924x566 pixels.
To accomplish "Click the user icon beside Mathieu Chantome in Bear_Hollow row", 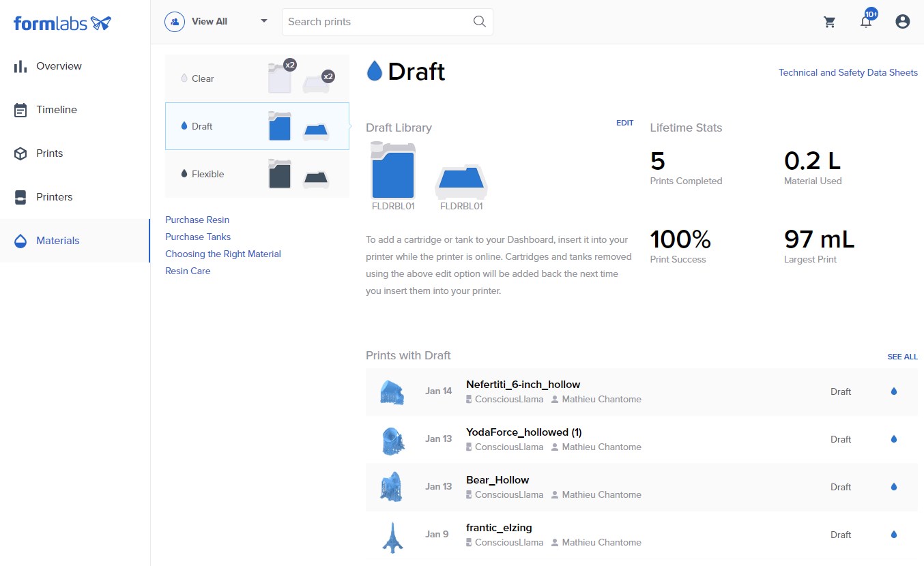I will pos(555,495).
